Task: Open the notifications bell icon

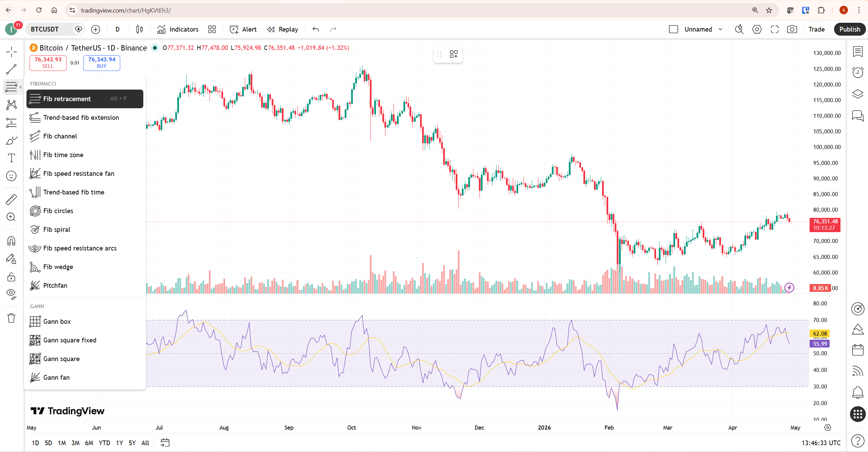Action: [x=858, y=393]
